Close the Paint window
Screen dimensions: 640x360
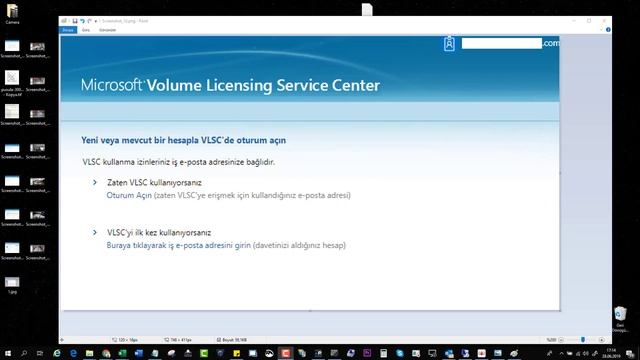click(x=604, y=21)
